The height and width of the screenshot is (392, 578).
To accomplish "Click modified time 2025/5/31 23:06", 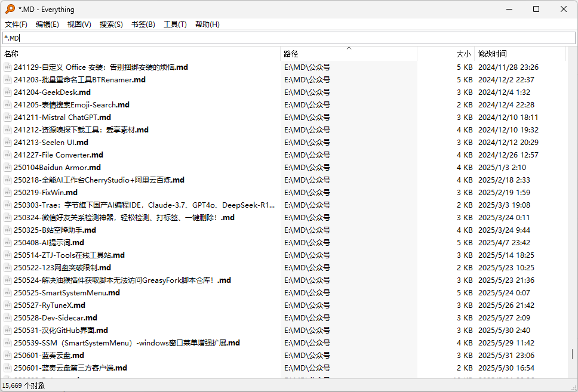I will (x=506, y=355).
